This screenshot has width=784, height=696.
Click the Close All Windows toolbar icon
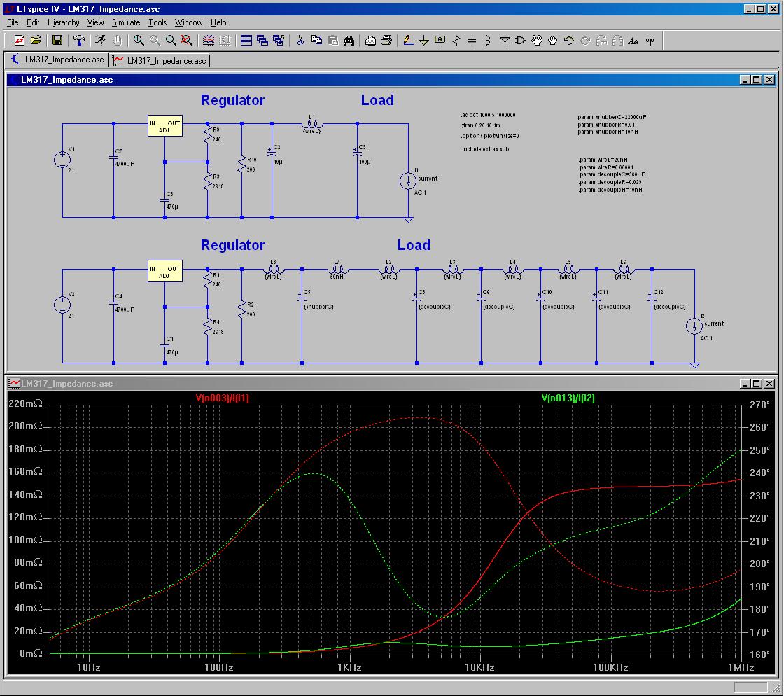(x=279, y=41)
